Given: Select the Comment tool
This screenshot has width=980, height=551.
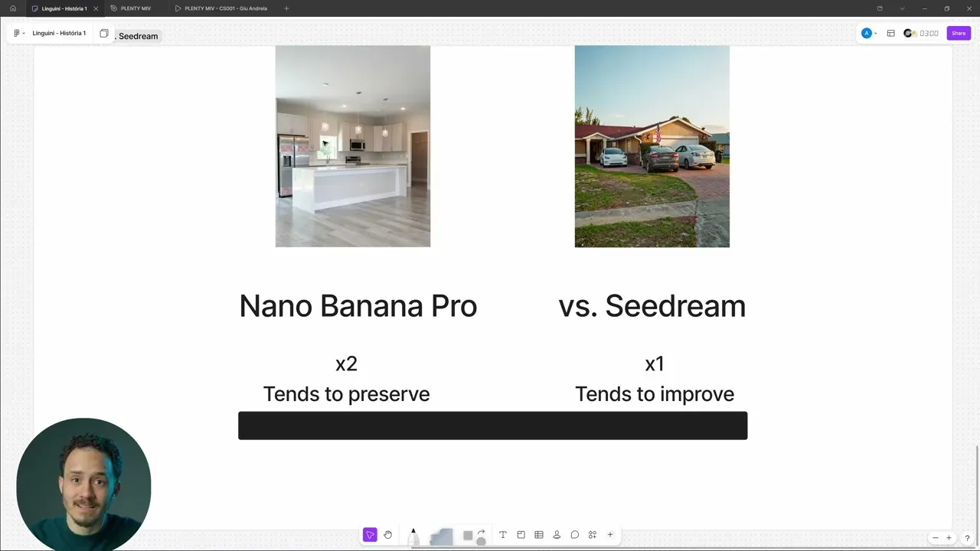Looking at the screenshot, I should [x=574, y=535].
